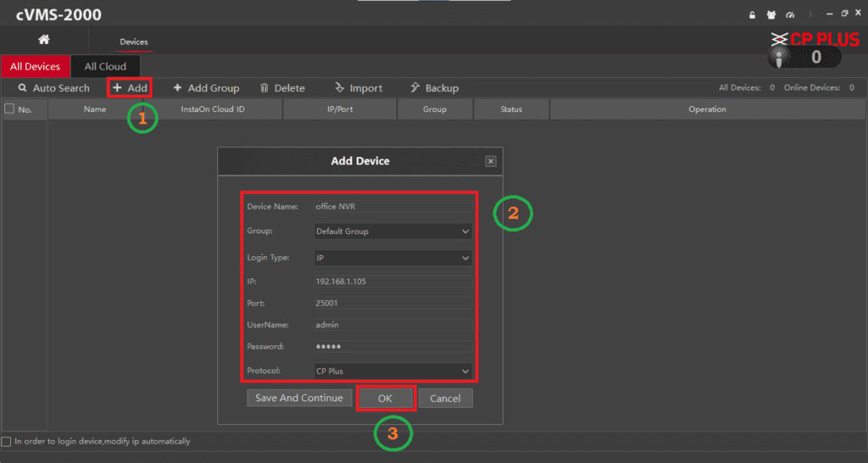The height and width of the screenshot is (463, 868).
Task: Toggle the select-all checkbox in No. column
Action: [9, 109]
